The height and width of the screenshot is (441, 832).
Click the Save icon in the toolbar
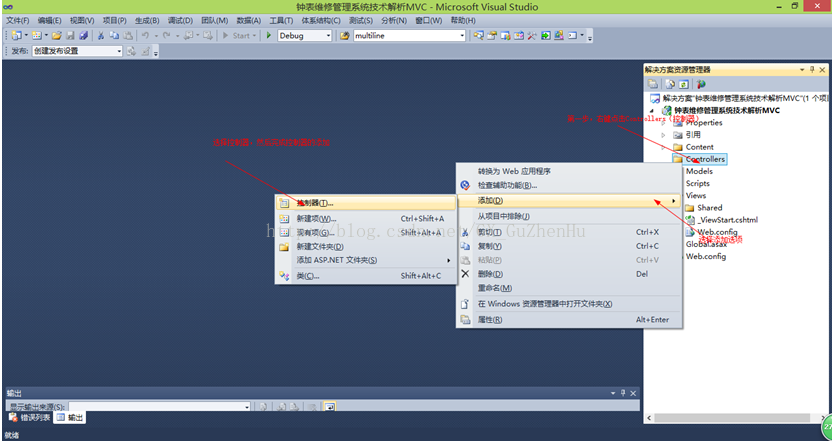tap(70, 36)
